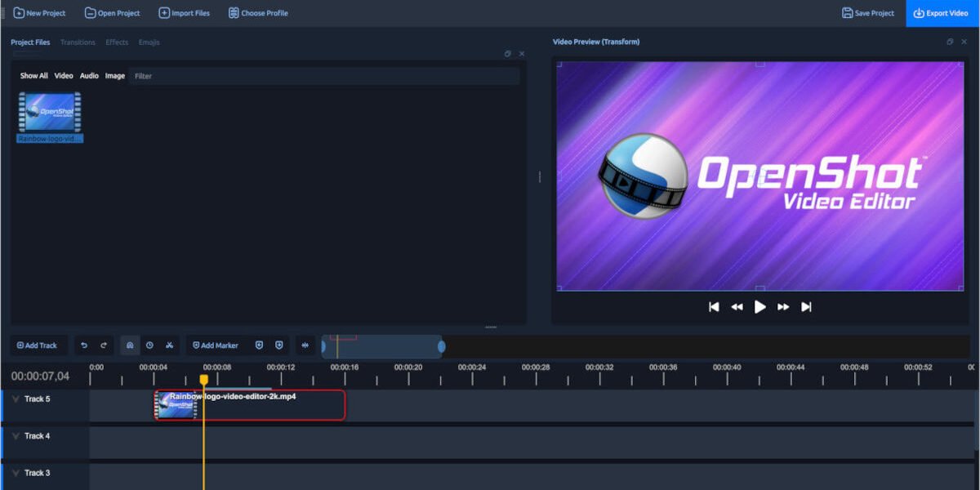Float the Video Preview panel
Viewport: 980px width, 490px height.
[x=950, y=42]
